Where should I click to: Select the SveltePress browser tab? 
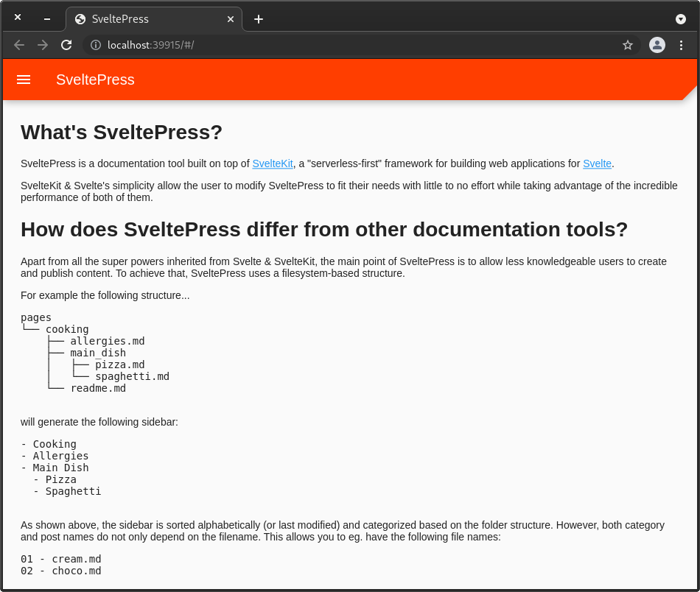[x=154, y=19]
